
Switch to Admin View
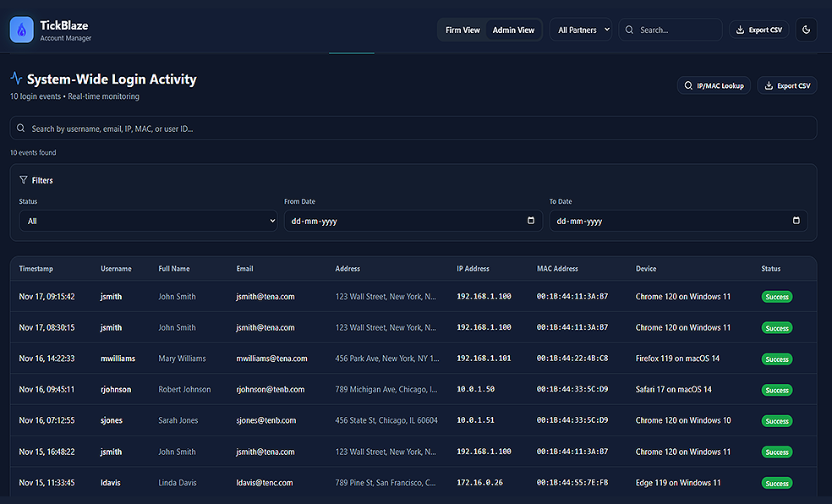(513, 30)
